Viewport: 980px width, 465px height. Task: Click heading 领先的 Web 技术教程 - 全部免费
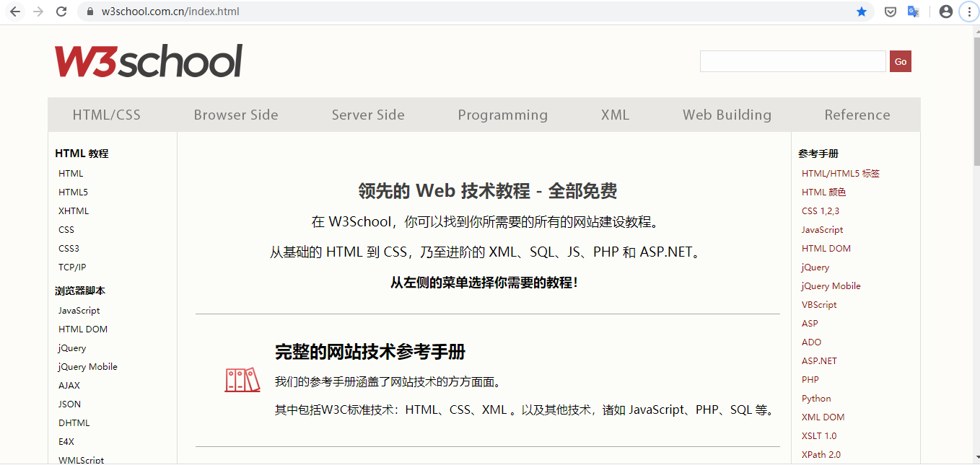pyautogui.click(x=488, y=191)
